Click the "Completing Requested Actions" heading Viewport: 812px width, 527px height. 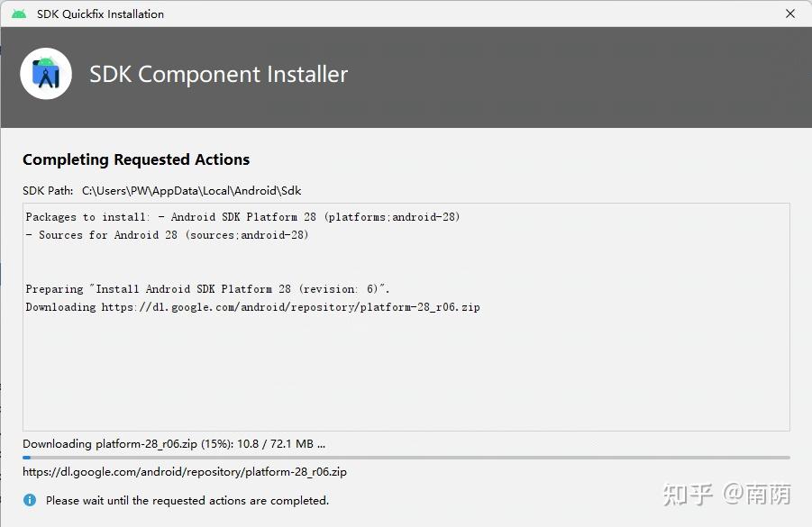136,159
